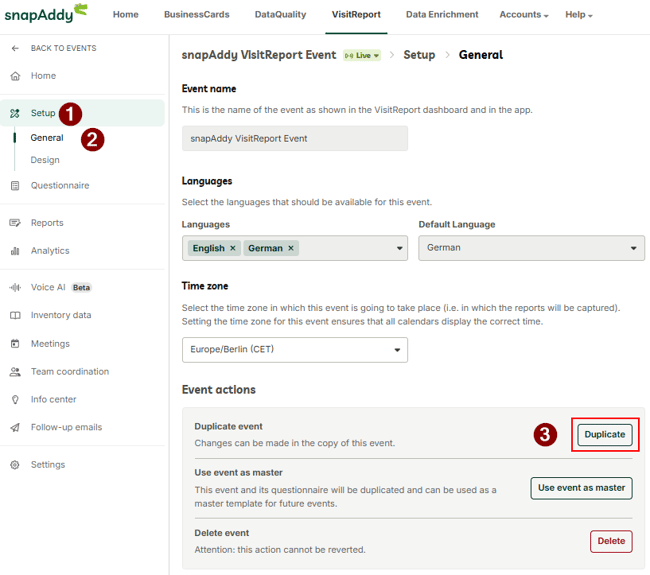
Task: Open Follow-up emails in the sidebar
Action: (x=66, y=427)
